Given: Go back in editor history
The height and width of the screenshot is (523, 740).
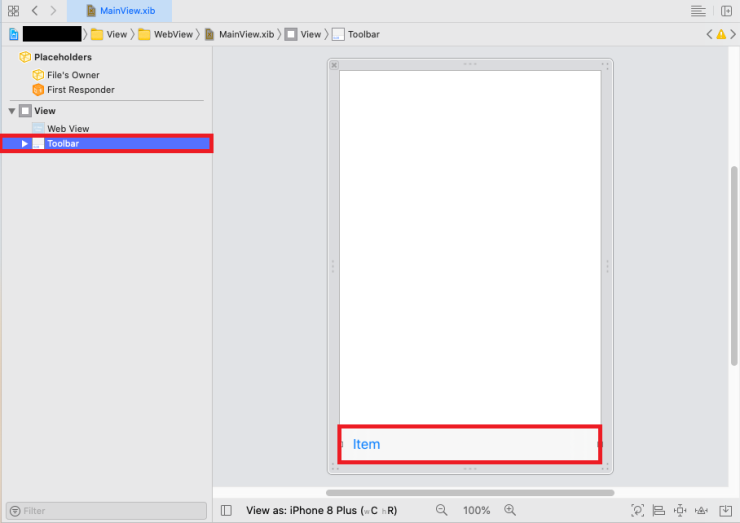Looking at the screenshot, I should point(35,10).
